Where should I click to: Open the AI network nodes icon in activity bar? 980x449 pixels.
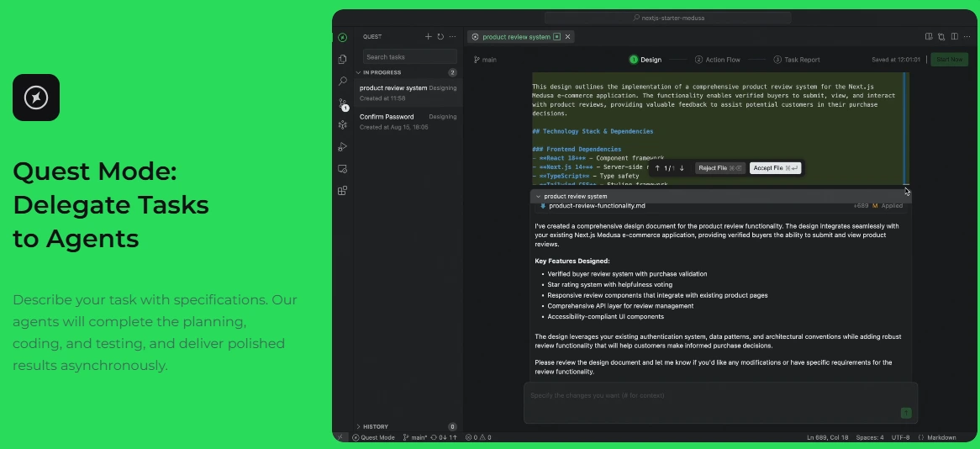coord(342,125)
